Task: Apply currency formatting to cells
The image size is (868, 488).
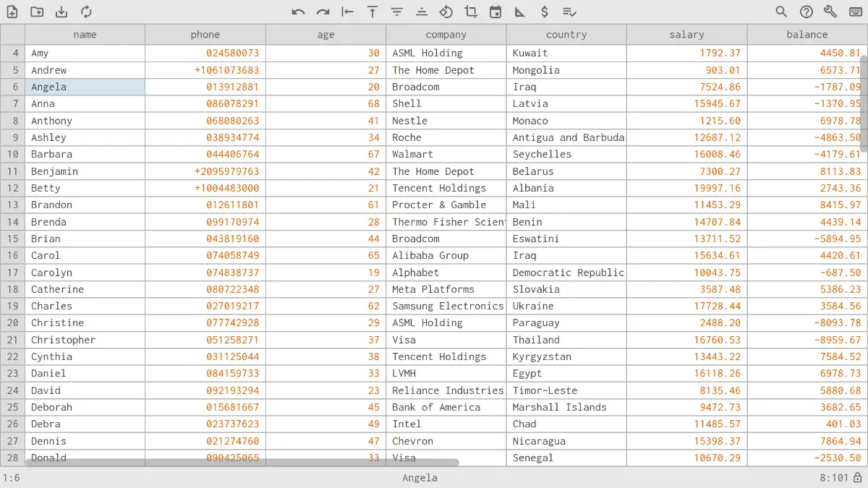Action: tap(544, 12)
